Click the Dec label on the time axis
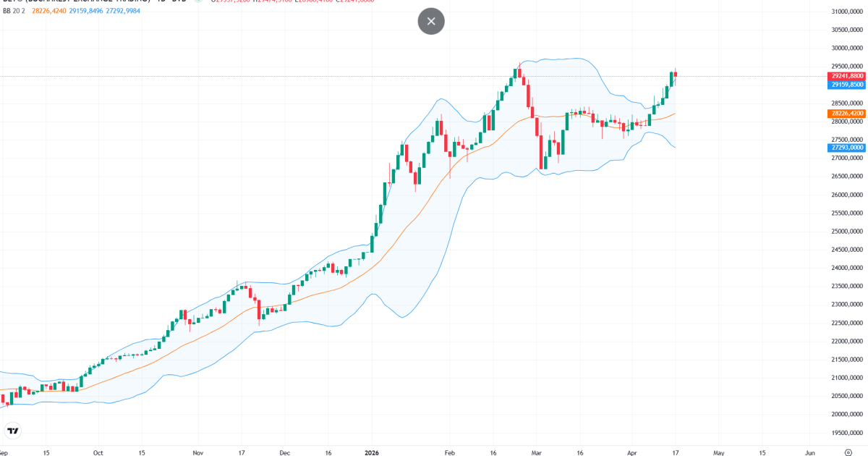 (x=284, y=451)
